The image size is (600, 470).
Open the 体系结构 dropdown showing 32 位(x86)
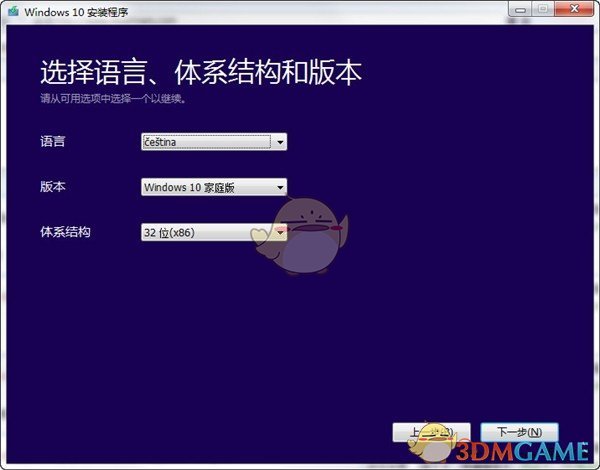pos(214,232)
